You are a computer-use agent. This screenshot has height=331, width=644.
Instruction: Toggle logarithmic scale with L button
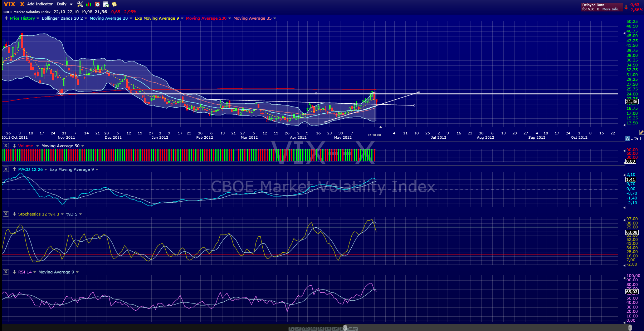pyautogui.click(x=632, y=138)
